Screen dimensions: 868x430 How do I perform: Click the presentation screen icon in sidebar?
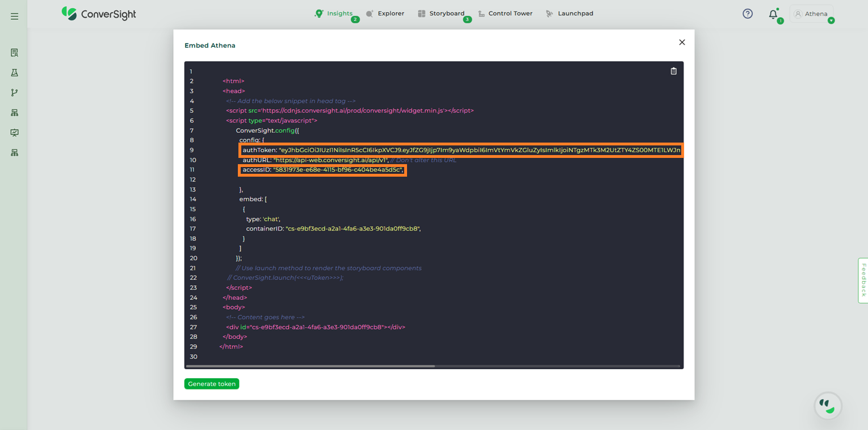14,132
